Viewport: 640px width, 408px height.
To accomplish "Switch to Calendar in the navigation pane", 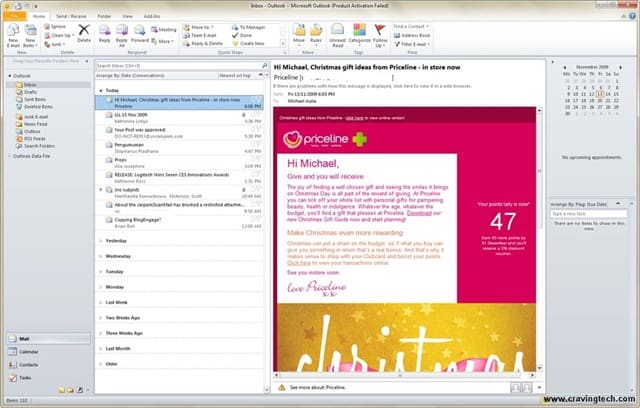I will [x=48, y=352].
